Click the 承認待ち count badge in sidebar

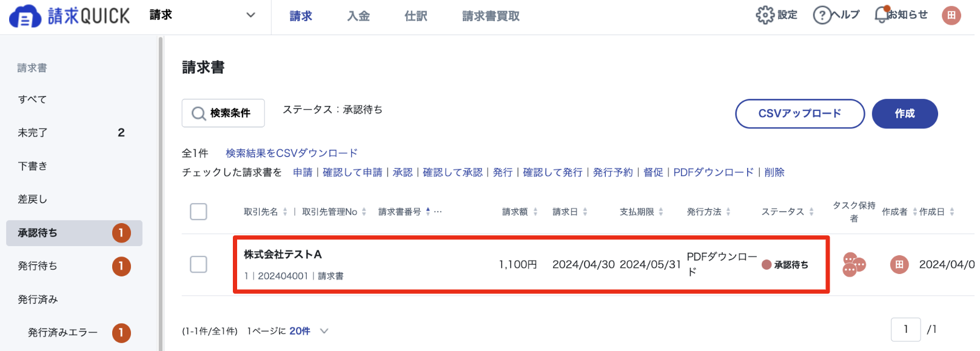click(121, 233)
